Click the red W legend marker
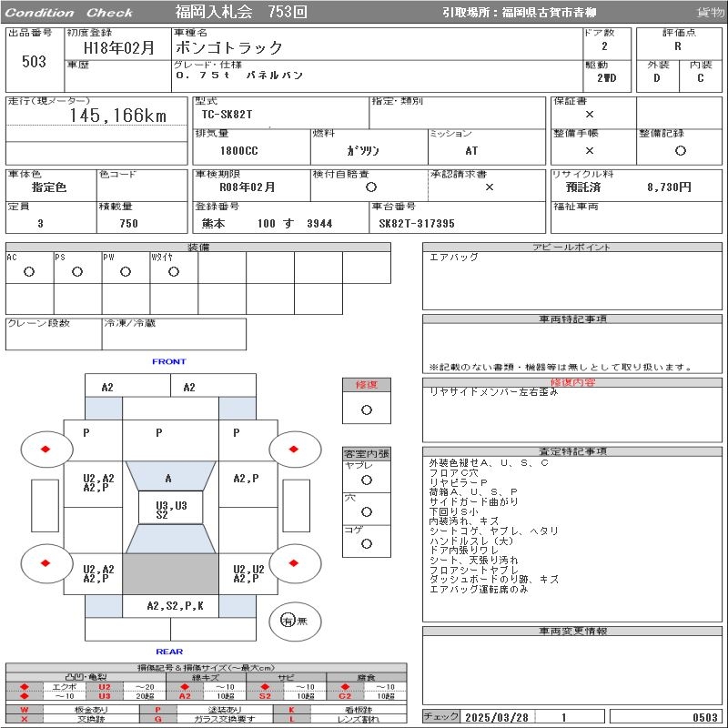Viewport: 728px width, 728px height. [25, 710]
